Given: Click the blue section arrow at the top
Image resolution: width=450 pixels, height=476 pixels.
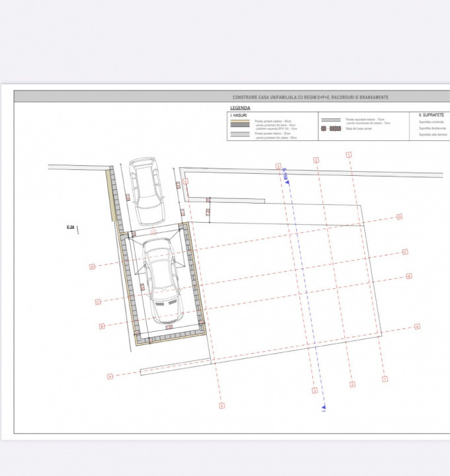Looking at the screenshot, I should tap(285, 176).
